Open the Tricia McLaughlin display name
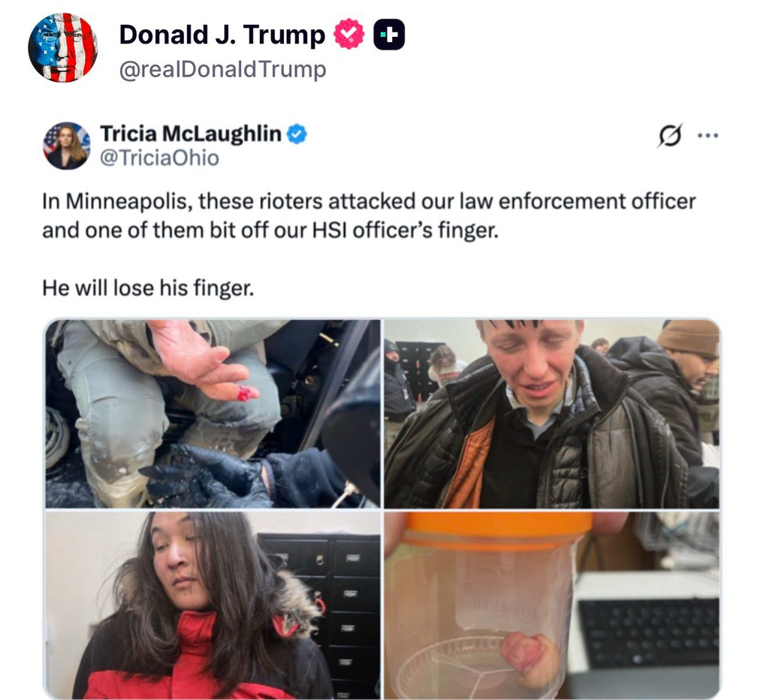 point(191,134)
